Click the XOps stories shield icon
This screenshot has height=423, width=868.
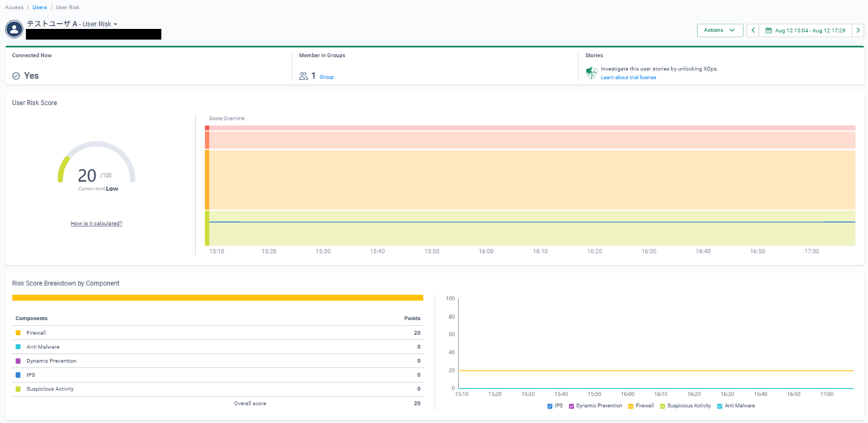[591, 73]
